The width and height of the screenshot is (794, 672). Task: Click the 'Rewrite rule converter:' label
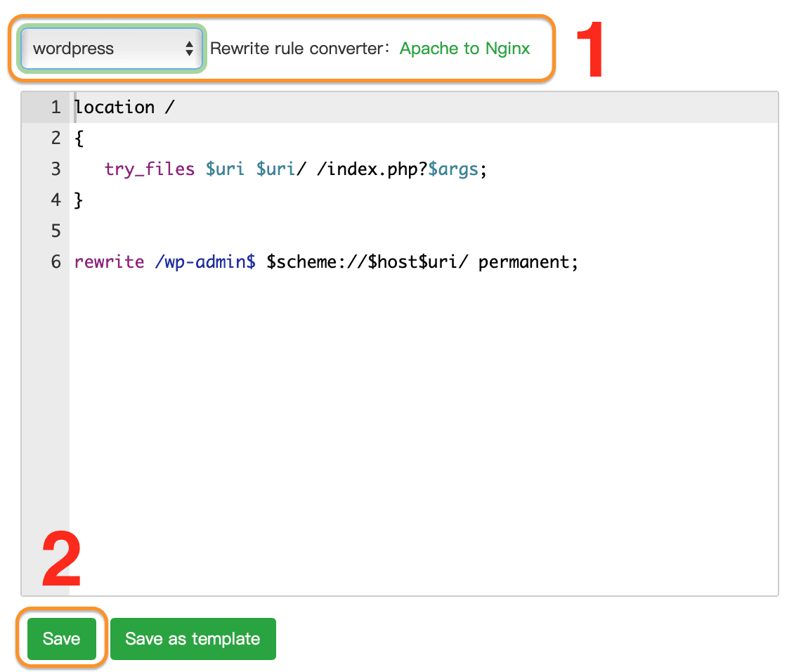tap(300, 49)
